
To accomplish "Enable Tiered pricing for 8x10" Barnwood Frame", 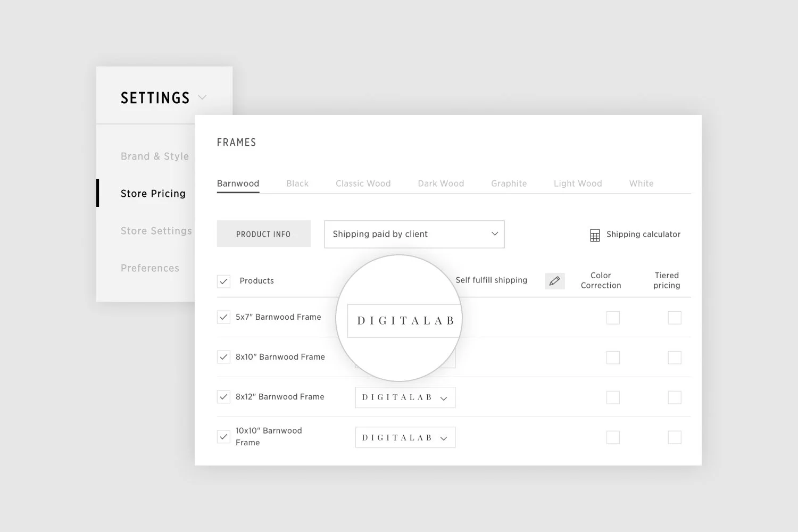I will coord(675,358).
